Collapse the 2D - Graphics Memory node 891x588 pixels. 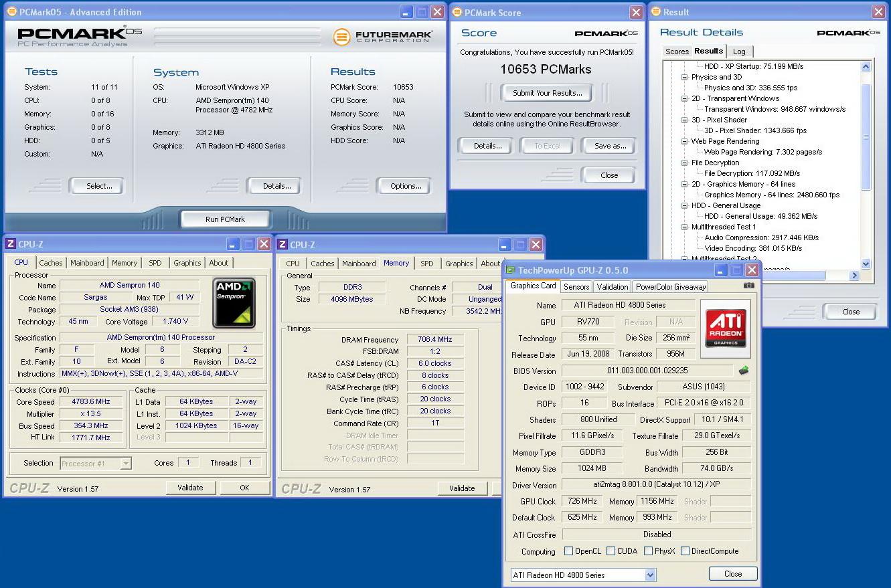[x=684, y=184]
